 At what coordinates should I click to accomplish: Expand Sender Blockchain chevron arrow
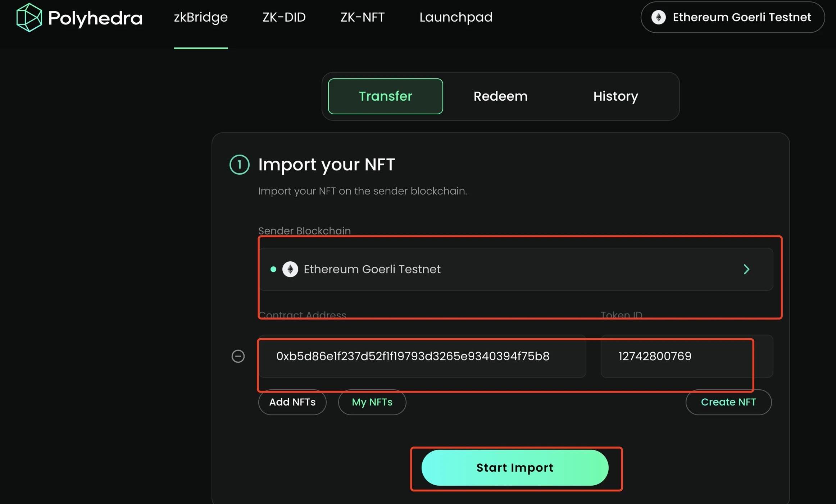[x=746, y=269]
